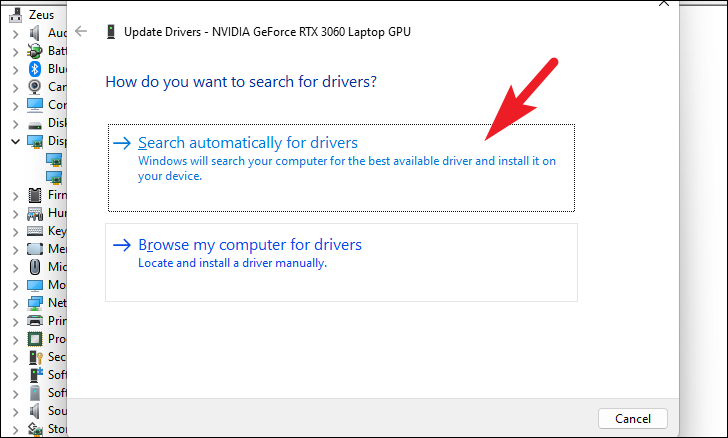Click the Computer monitor icon in the tree

point(35,105)
